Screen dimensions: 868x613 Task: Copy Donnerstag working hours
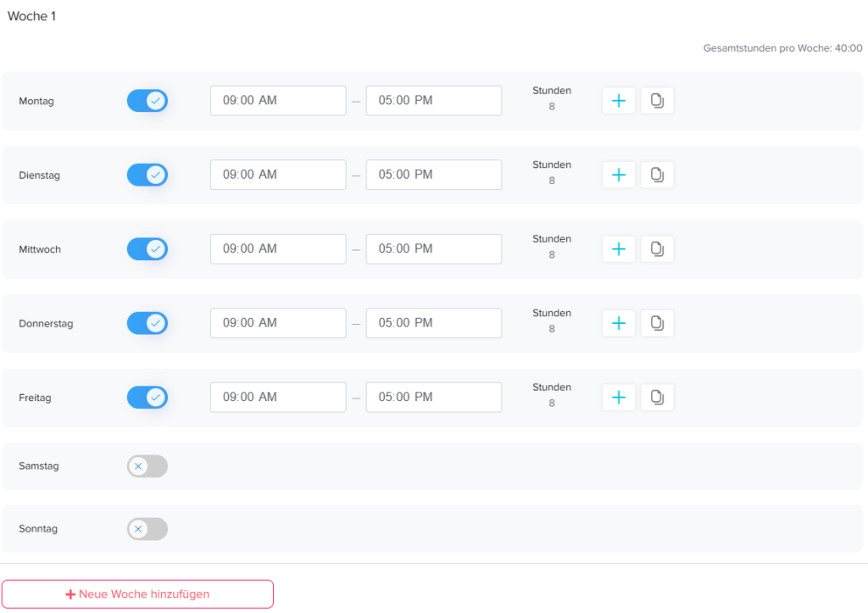click(x=657, y=323)
